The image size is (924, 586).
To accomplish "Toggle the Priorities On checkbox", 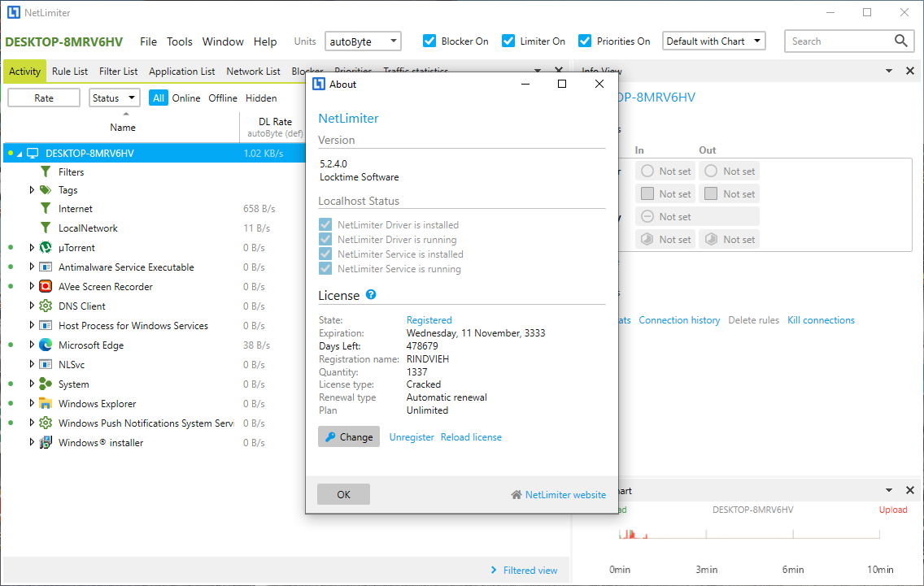I will (x=585, y=41).
